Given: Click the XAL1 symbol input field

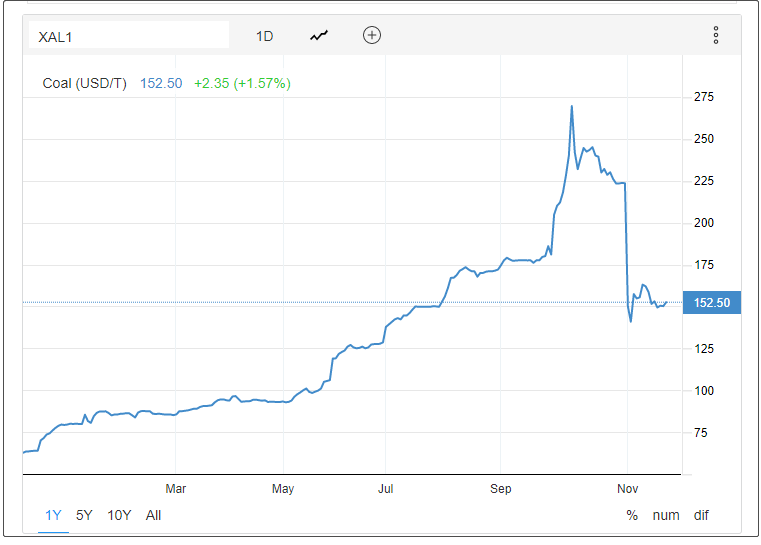Looking at the screenshot, I should point(128,36).
